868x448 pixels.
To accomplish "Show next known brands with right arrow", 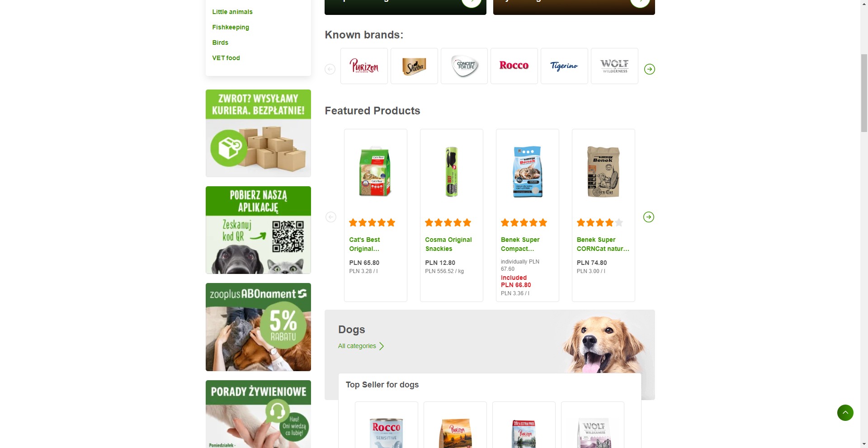I will click(x=650, y=69).
